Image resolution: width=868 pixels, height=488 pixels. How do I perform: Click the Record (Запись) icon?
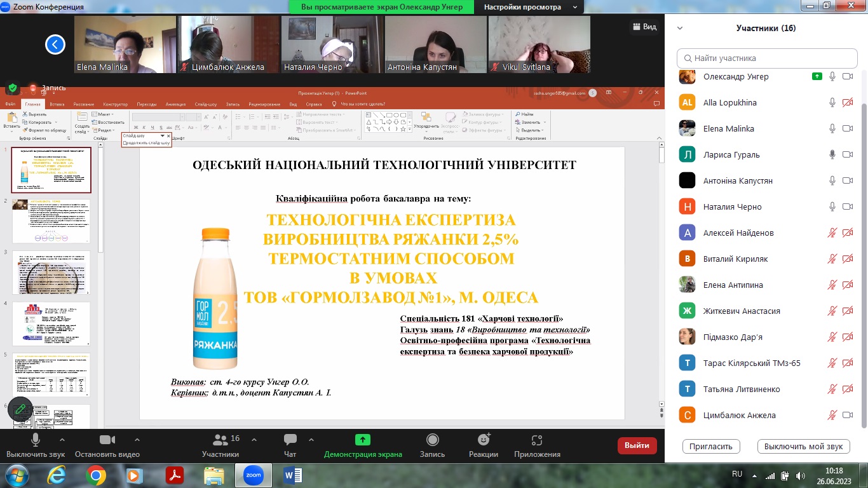[432, 440]
